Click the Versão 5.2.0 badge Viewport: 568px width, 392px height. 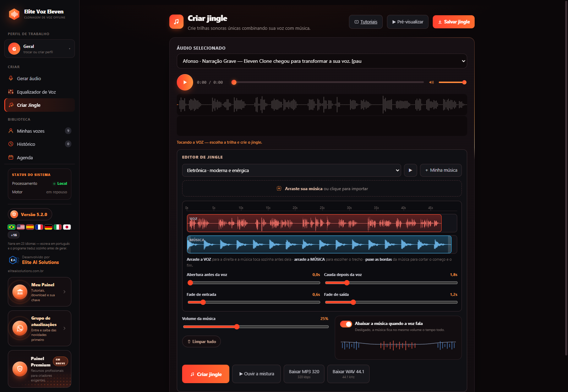(x=30, y=214)
